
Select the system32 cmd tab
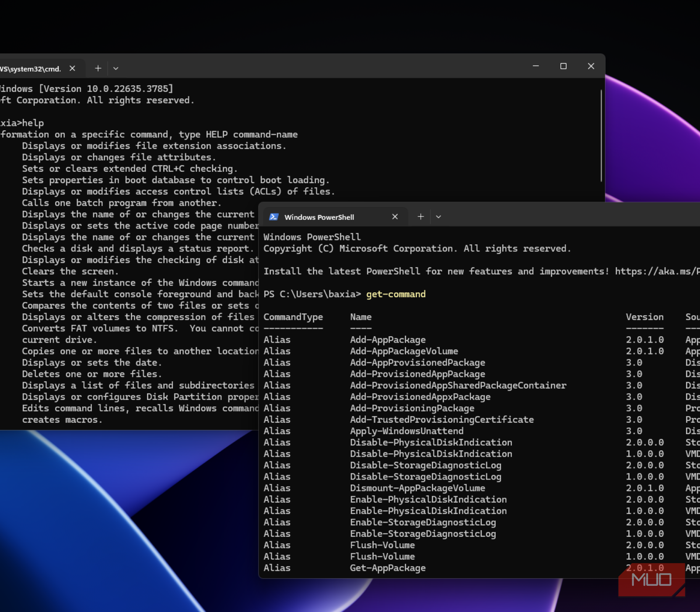pyautogui.click(x=31, y=69)
